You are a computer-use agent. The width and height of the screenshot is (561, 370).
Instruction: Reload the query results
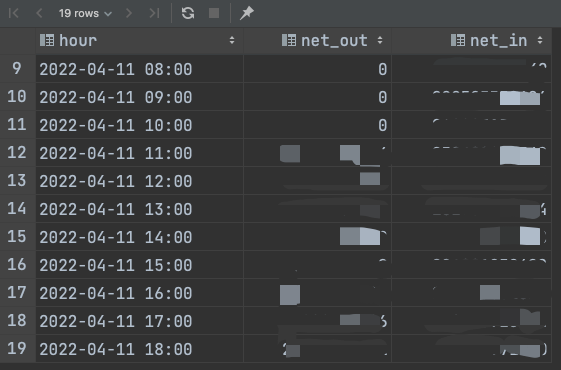[188, 14]
